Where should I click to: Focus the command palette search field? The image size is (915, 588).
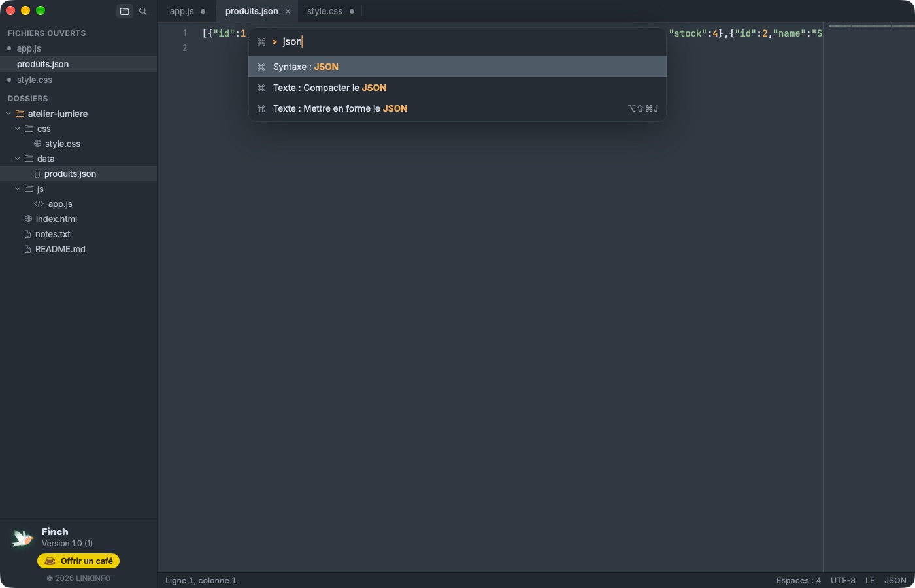(x=471, y=42)
